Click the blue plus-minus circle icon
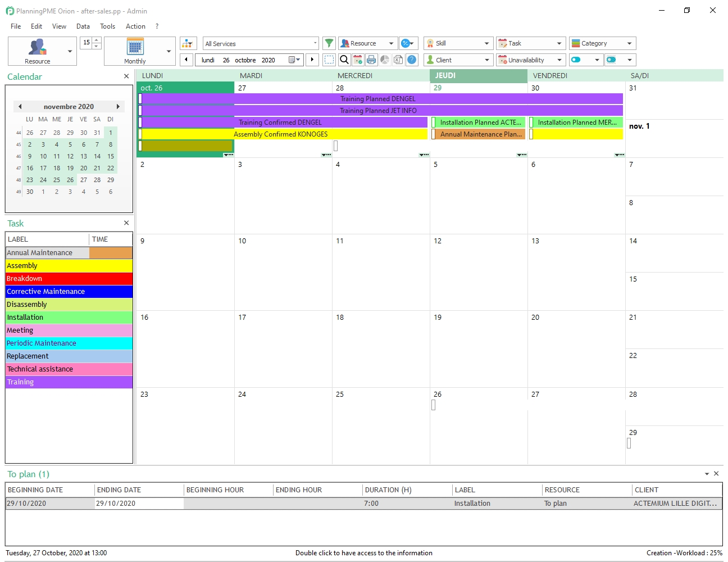This screenshot has height=562, width=728. coord(404,43)
